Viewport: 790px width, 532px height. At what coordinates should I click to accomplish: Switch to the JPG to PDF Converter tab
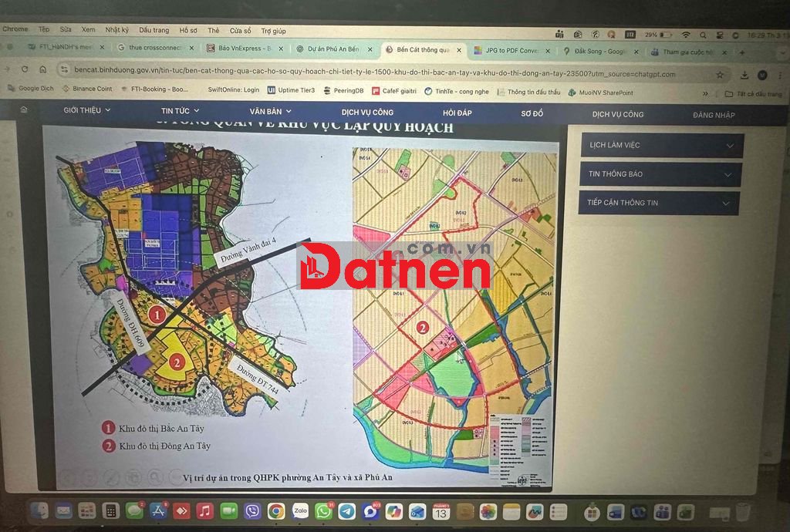pos(511,51)
